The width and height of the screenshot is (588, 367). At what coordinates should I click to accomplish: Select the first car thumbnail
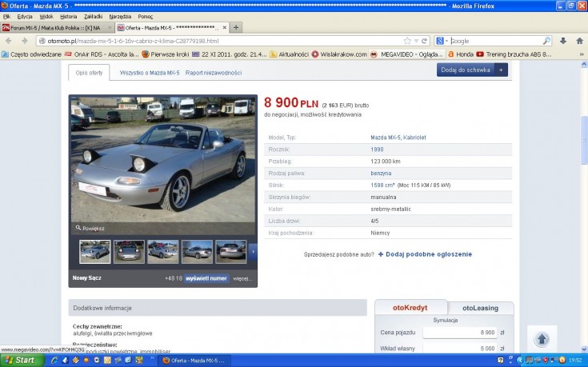(95, 252)
